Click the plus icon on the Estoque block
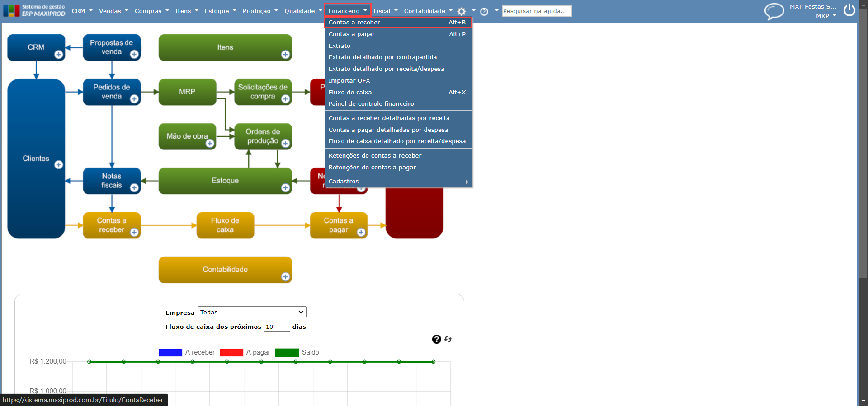The image size is (868, 406). coord(285,188)
